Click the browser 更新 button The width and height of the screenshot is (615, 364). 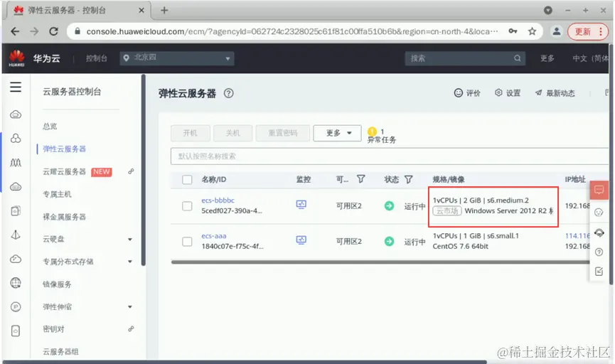pos(587,31)
